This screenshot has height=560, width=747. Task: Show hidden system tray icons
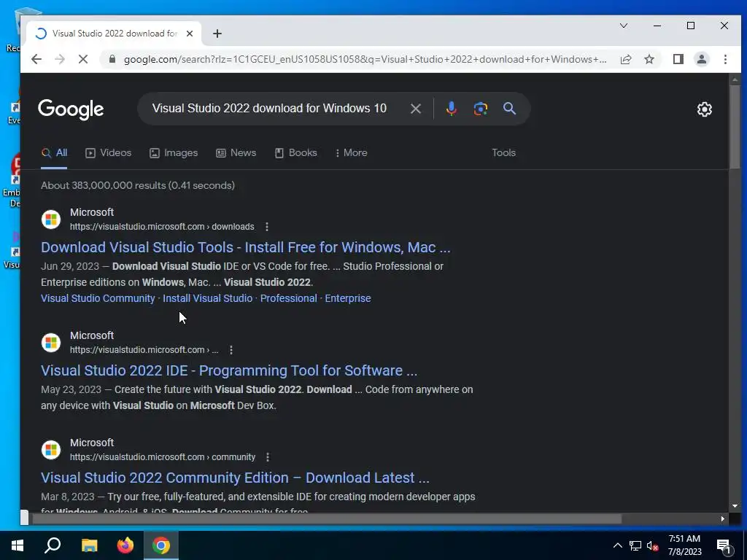tap(617, 545)
